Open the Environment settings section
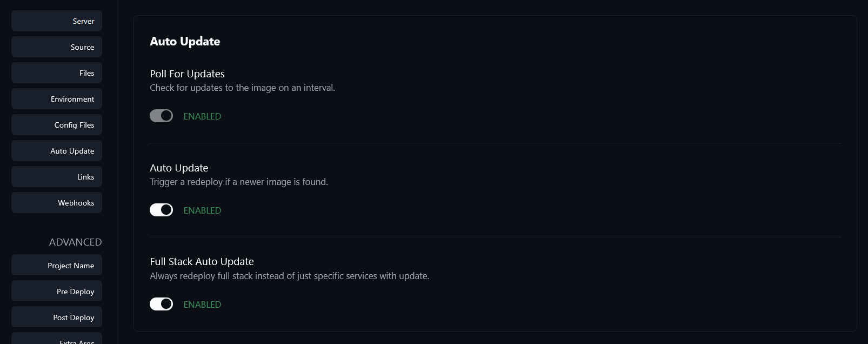The image size is (868, 344). 57,99
